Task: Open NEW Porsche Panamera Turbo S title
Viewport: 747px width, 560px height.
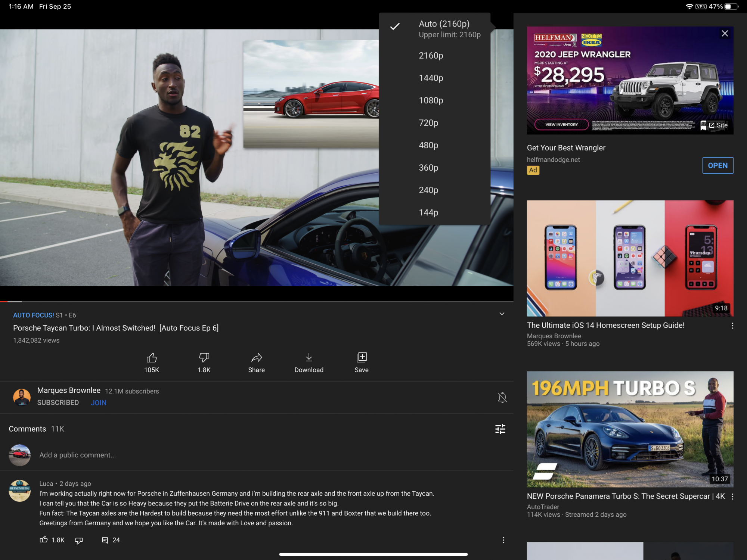Action: (626, 496)
